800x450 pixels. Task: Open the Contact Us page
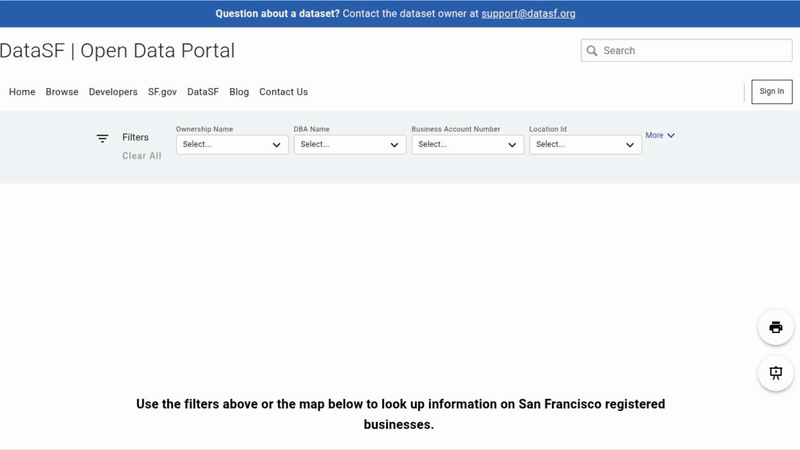[283, 92]
